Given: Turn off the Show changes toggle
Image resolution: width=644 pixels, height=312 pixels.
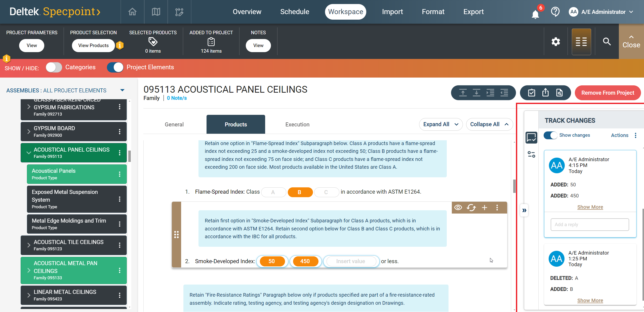Looking at the screenshot, I should [551, 135].
